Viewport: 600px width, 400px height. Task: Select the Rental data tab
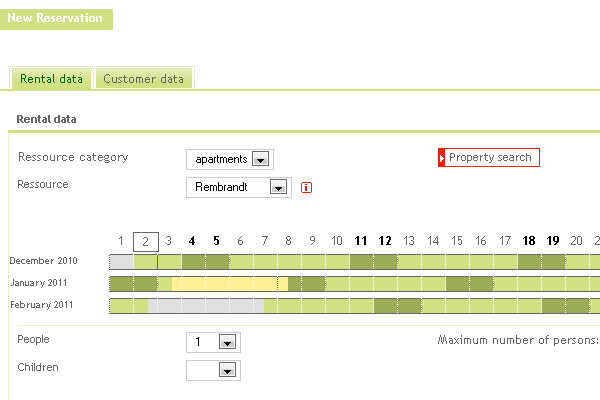pyautogui.click(x=51, y=79)
